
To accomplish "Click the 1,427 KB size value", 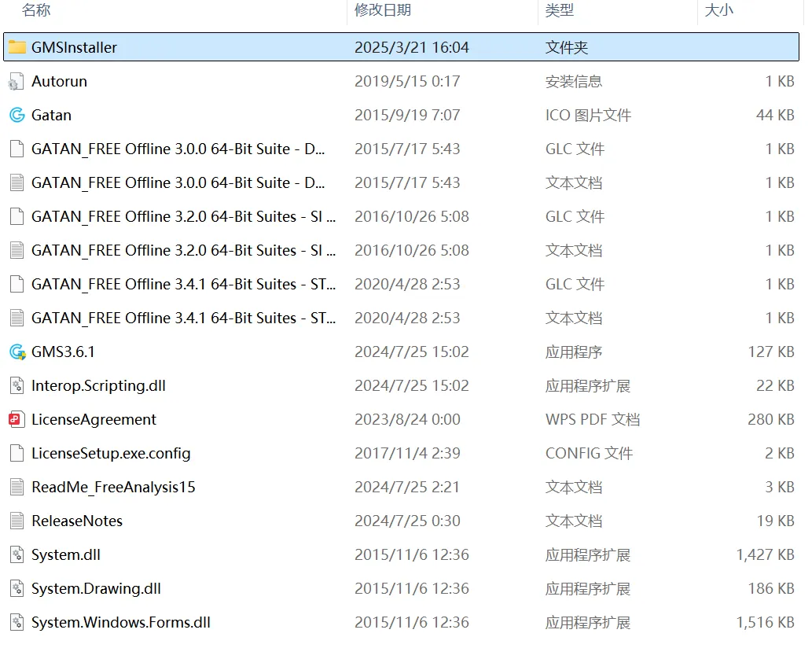I will click(x=766, y=554).
